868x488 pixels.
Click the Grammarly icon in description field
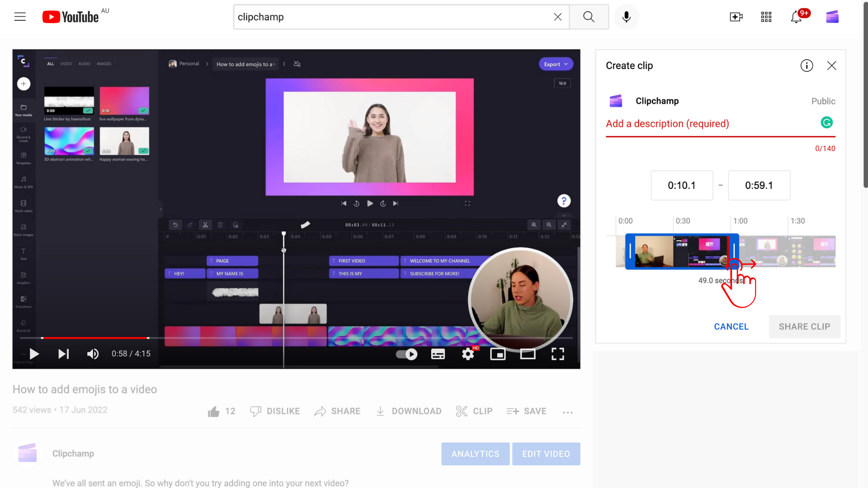826,122
